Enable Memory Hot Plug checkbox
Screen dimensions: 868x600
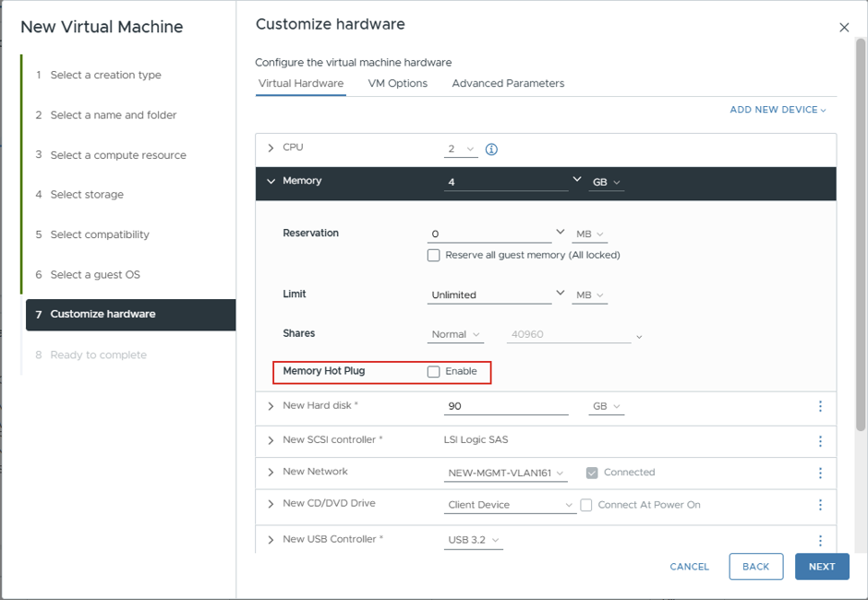pos(433,371)
